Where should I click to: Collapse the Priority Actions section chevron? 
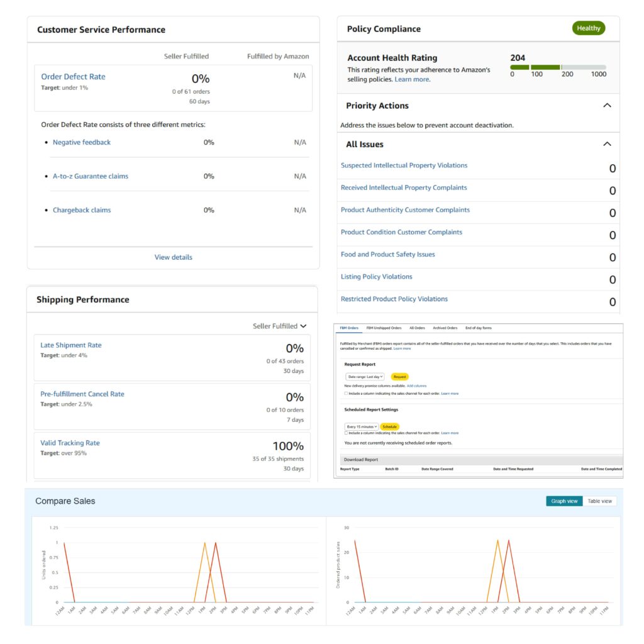(606, 106)
